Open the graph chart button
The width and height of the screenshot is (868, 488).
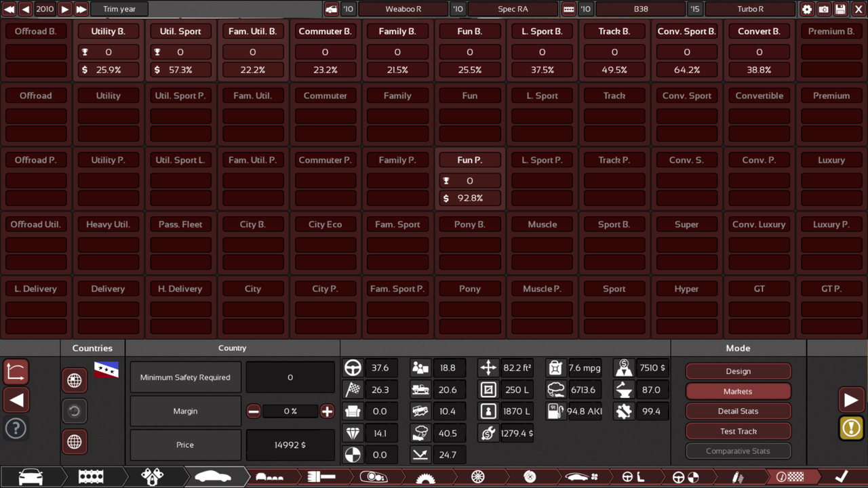pos(16,371)
